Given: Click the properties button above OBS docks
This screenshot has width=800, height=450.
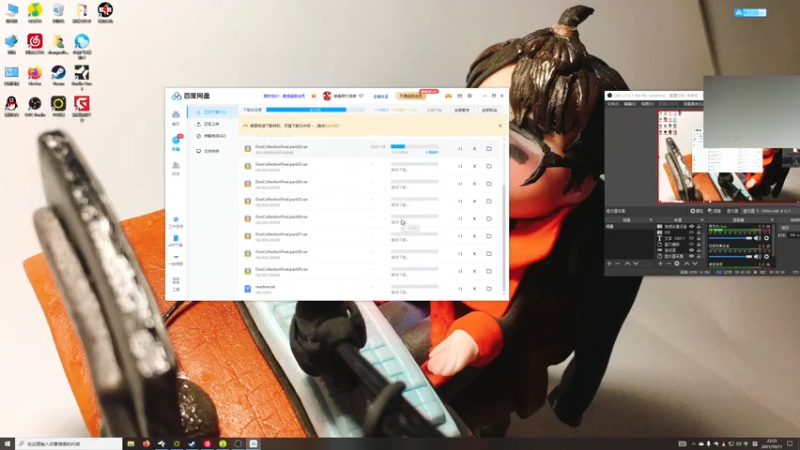Looking at the screenshot, I should [697, 211].
